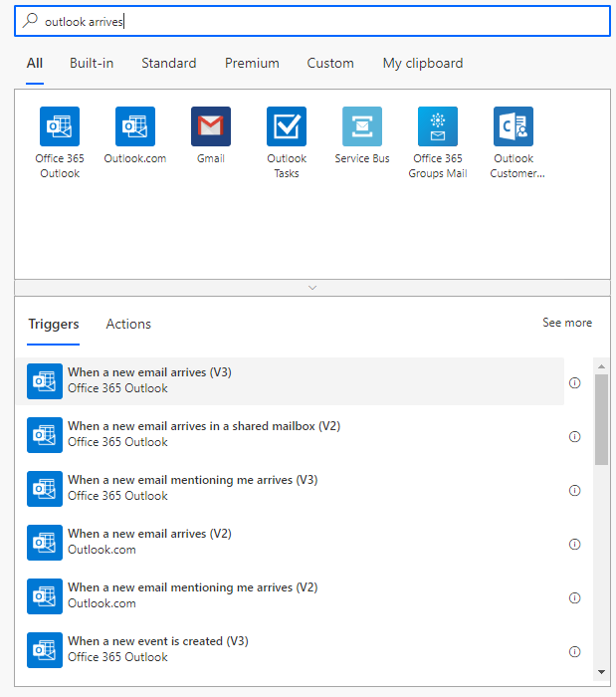The width and height of the screenshot is (616, 697).
Task: Click the scrollbar up arrow
Action: 601,366
